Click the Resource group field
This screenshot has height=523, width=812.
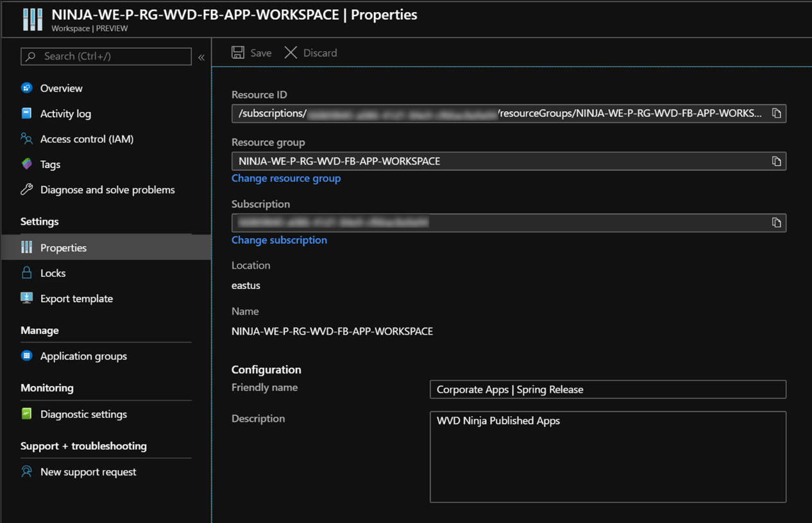coord(509,161)
